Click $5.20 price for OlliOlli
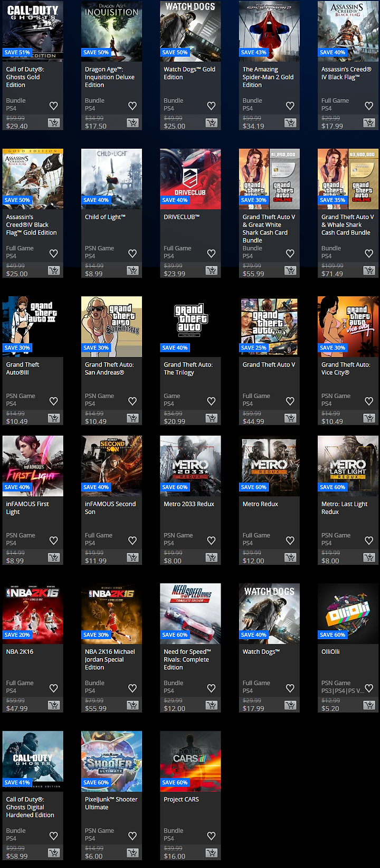This screenshot has width=380, height=868. point(330,708)
